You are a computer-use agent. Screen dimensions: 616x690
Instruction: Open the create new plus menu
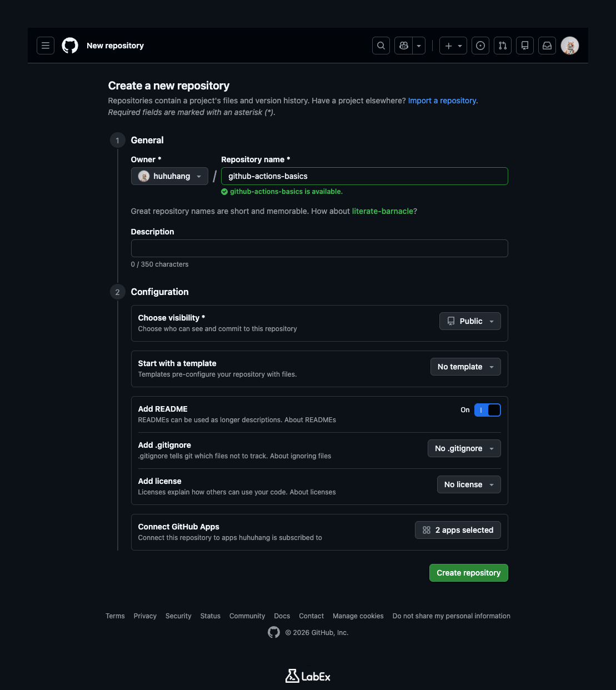(x=453, y=46)
